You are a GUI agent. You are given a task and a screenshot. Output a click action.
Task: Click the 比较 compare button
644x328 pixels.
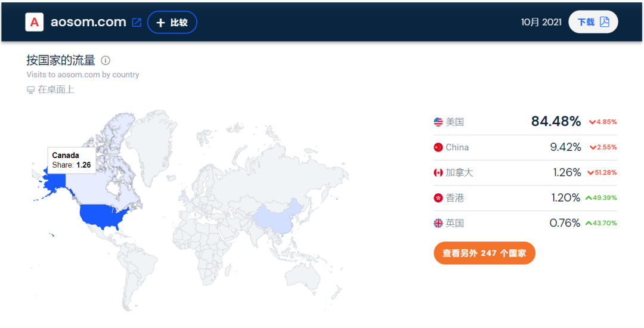[x=172, y=22]
